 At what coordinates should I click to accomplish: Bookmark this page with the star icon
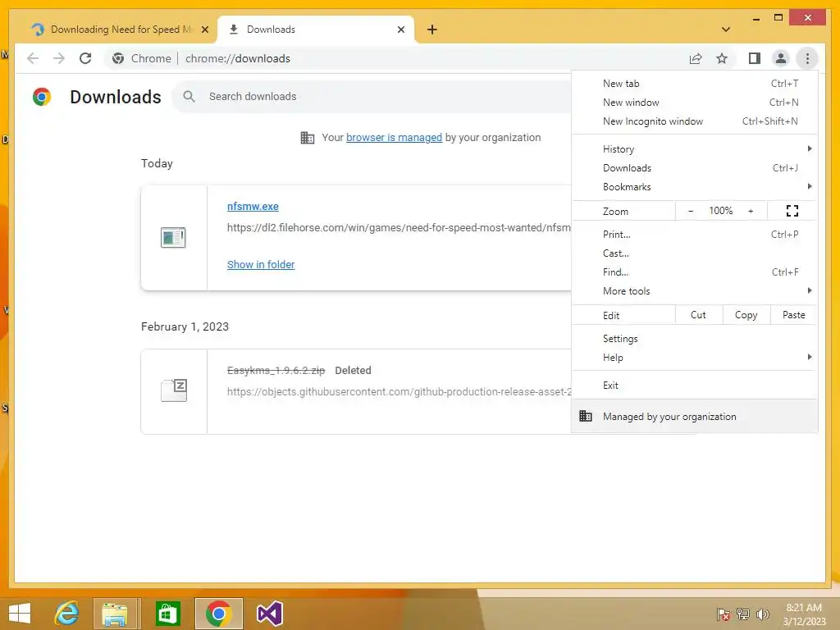pos(722,58)
